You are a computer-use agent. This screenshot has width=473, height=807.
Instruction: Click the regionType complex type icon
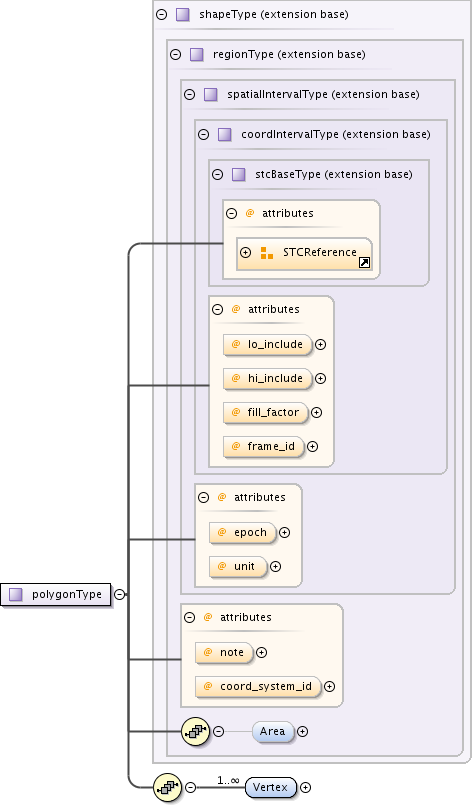197,54
